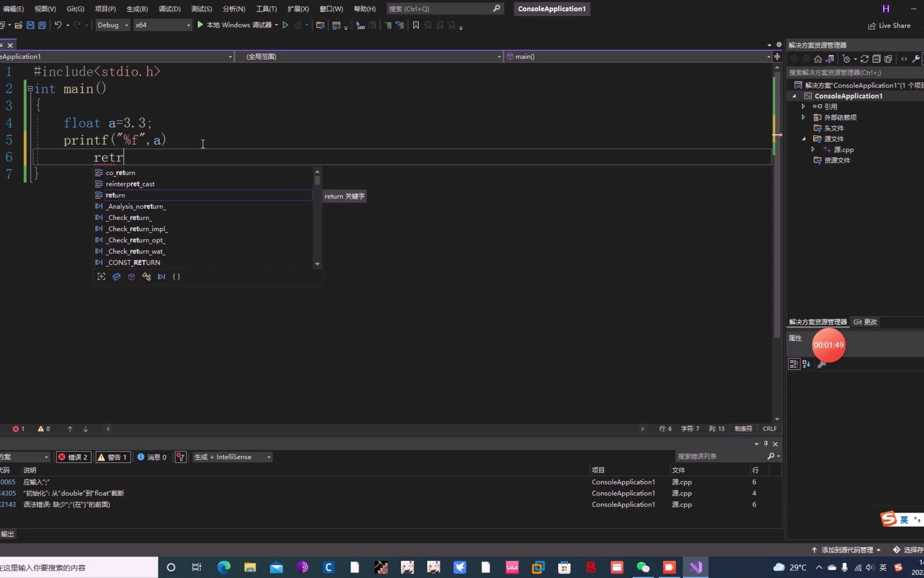This screenshot has height=578, width=924.
Task: Open the 调试(D) menu
Action: point(169,8)
